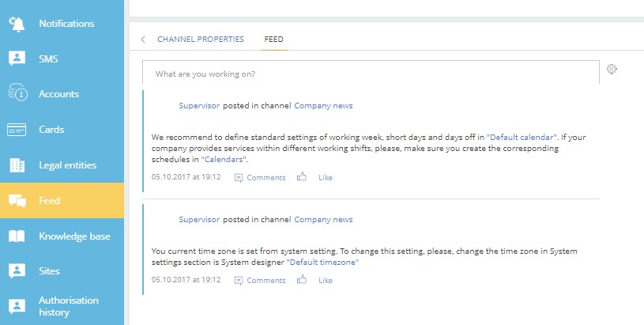The image size is (644, 325).
Task: Go back using the left chevron arrow
Action: click(x=143, y=39)
